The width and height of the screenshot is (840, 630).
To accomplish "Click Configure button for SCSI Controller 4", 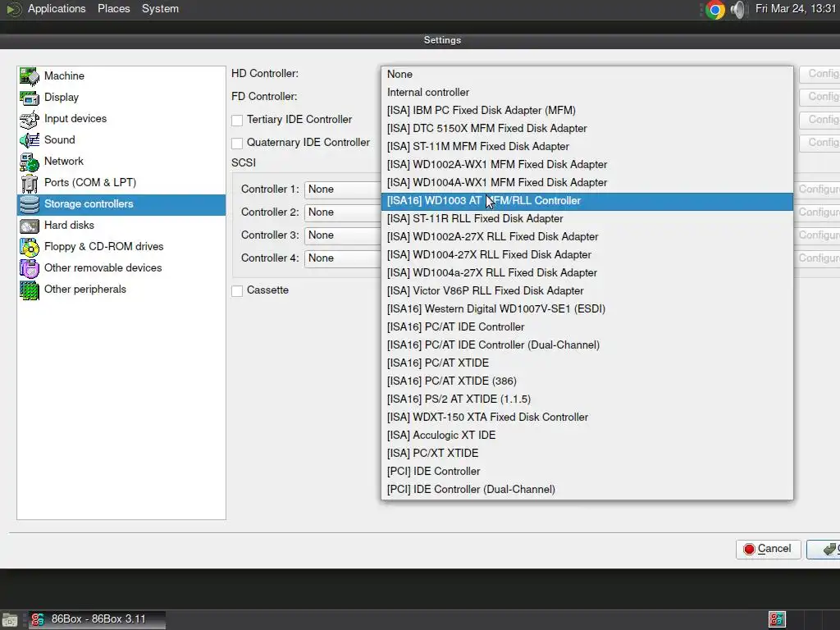I will click(x=819, y=258).
